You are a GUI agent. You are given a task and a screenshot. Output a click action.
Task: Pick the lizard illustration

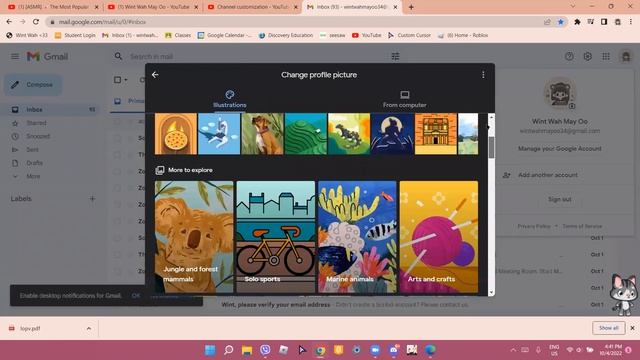[x=349, y=134]
